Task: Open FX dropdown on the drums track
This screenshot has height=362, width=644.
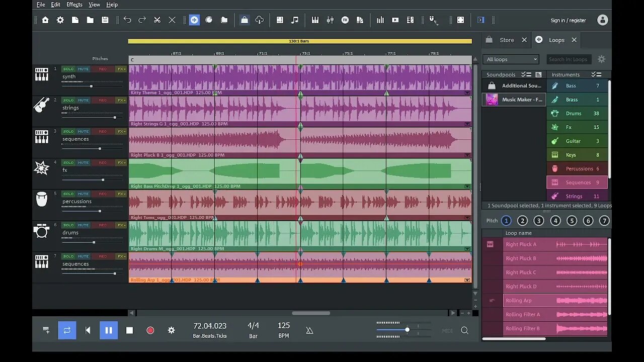Action: pyautogui.click(x=121, y=225)
